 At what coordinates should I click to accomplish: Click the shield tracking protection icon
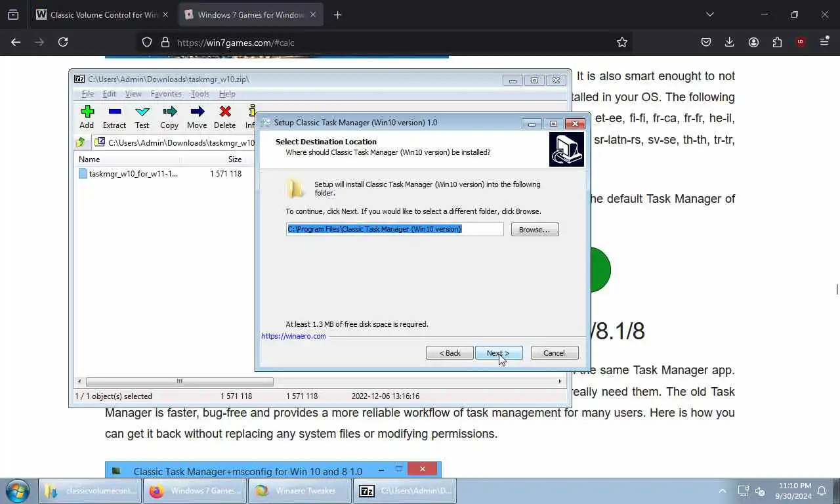coord(147,42)
